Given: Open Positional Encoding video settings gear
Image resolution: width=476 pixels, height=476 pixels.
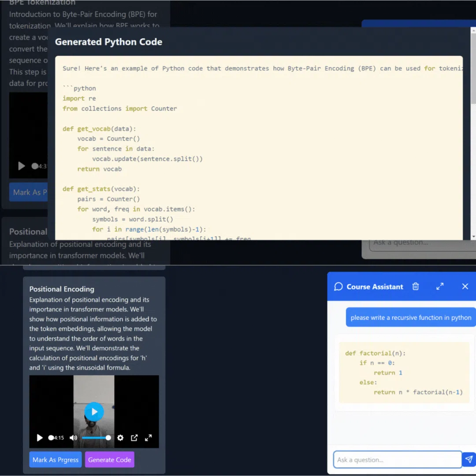Looking at the screenshot, I should coord(120,438).
